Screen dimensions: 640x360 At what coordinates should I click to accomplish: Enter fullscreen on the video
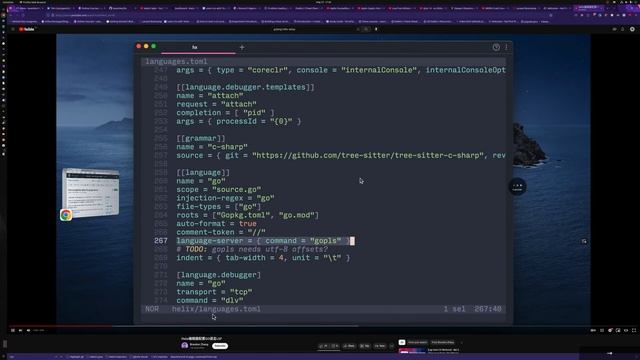point(634,330)
